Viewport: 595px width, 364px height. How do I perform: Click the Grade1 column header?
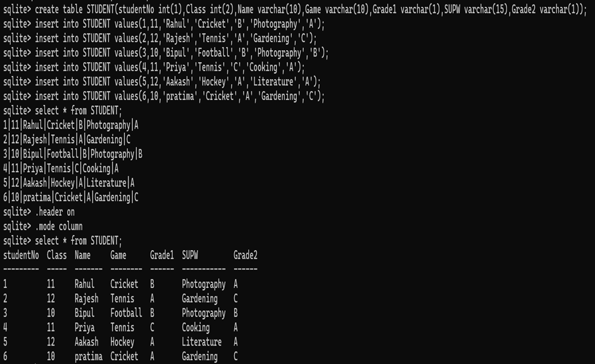(161, 255)
